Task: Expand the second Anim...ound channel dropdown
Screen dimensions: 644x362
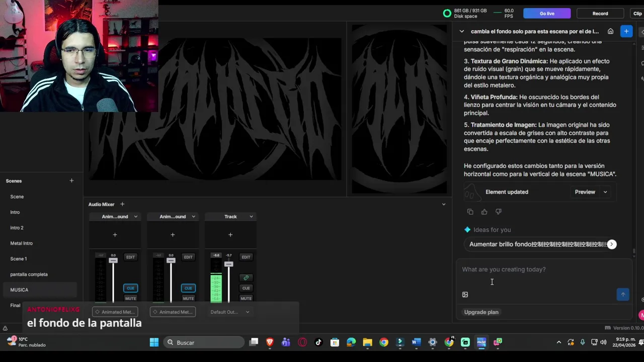Action: point(193,217)
